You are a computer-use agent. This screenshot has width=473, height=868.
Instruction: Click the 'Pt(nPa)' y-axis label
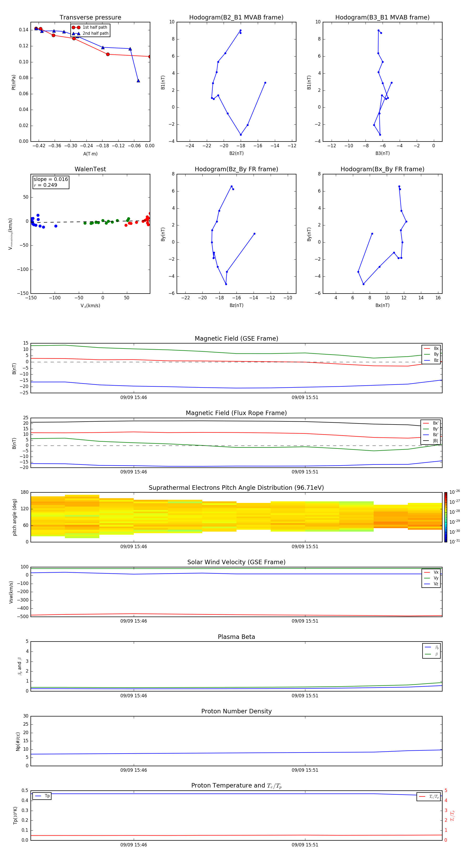pyautogui.click(x=13, y=82)
